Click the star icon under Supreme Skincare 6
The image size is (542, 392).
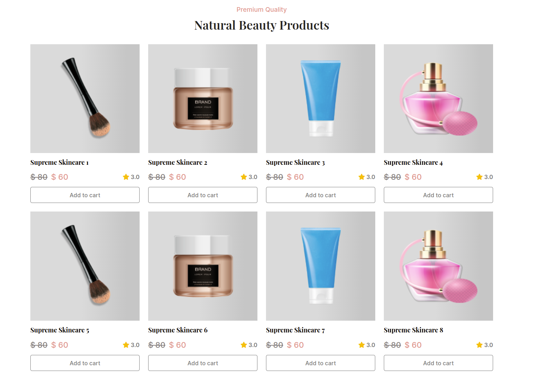pyautogui.click(x=244, y=345)
